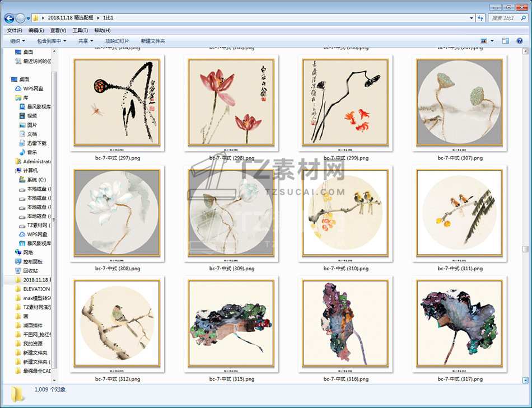Select thumbnail bc-7-中式 (299).png

coord(346,104)
